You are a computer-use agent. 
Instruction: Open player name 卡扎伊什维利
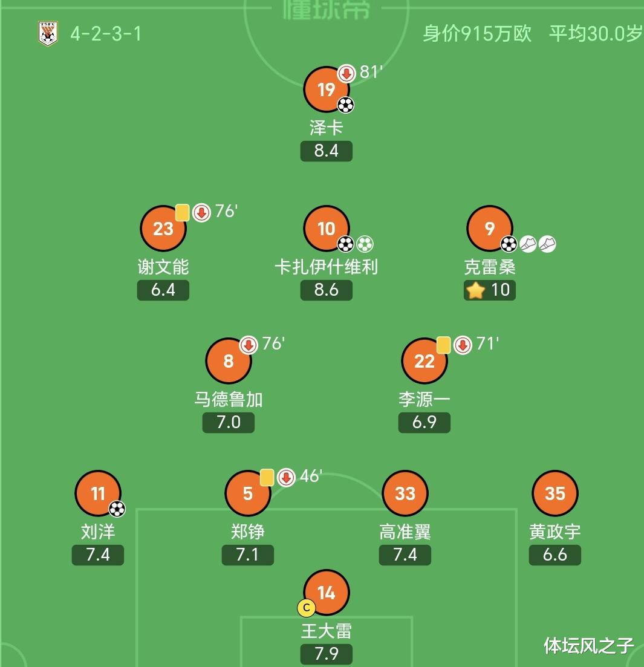327,267
